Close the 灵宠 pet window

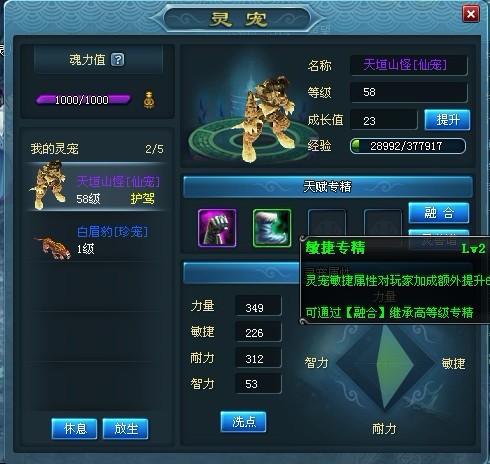coord(471,14)
